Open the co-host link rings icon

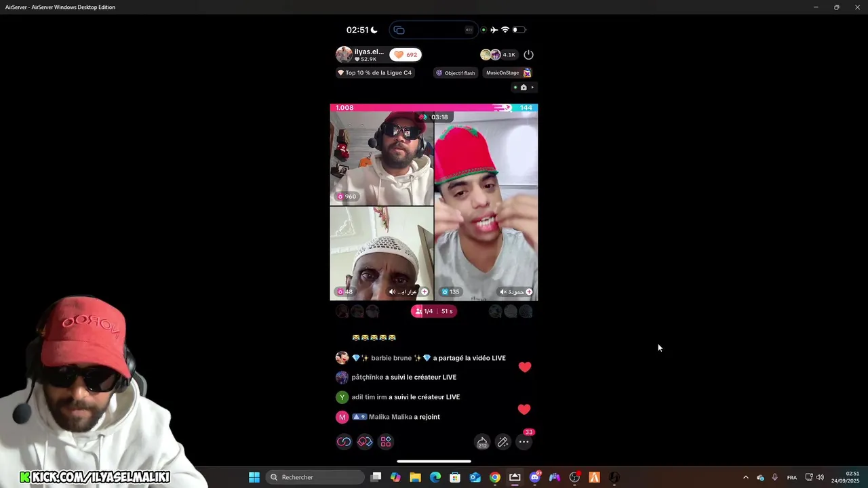(344, 442)
